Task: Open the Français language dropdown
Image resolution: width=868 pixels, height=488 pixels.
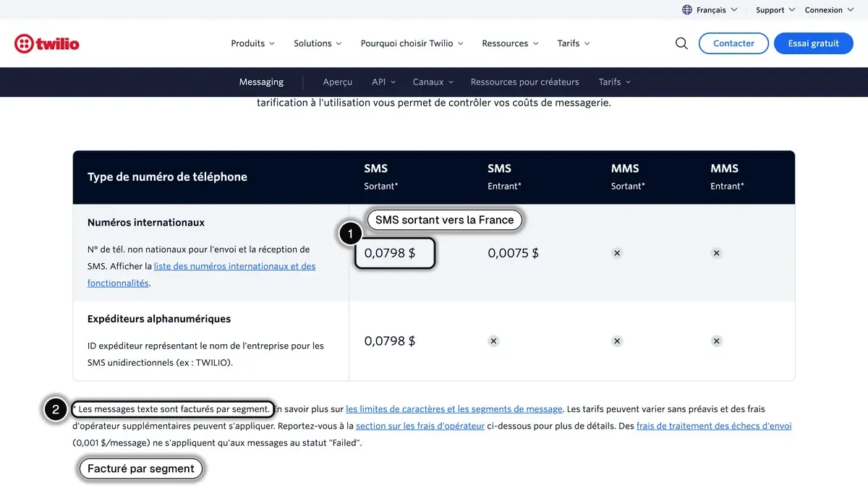Action: [717, 10]
